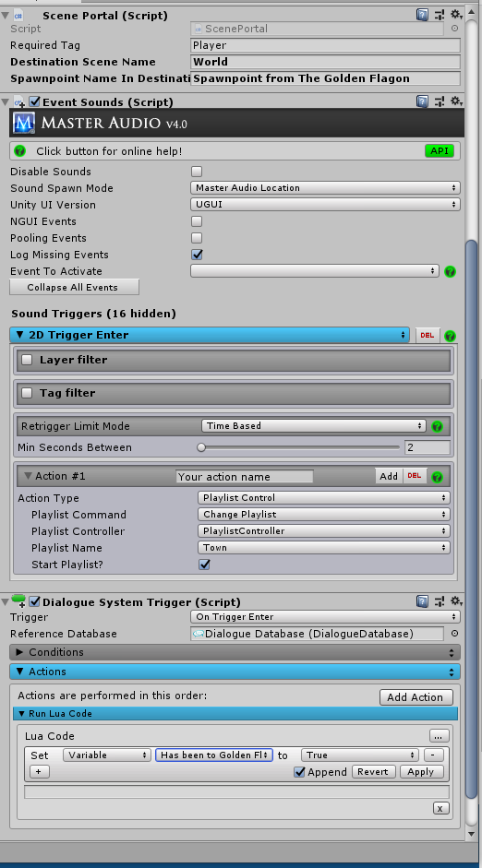Click the Event Sounds script icon
The image size is (482, 868).
point(18,101)
